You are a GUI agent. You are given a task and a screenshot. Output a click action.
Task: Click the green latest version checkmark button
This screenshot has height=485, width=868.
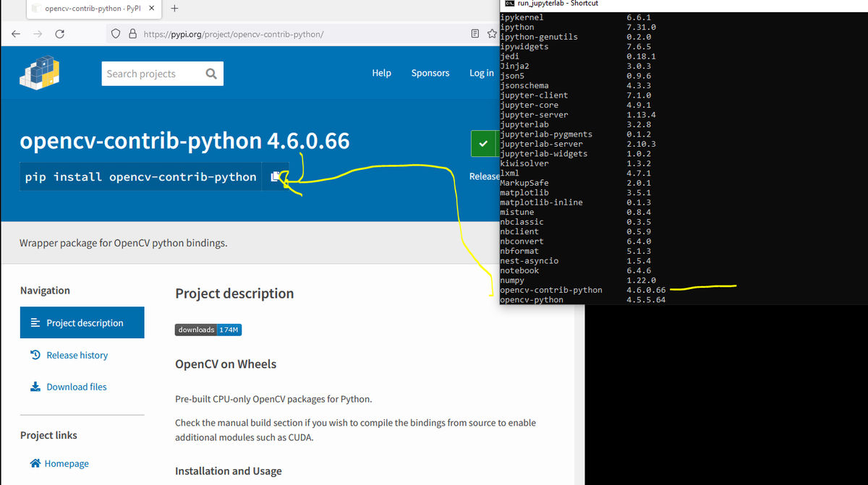[x=482, y=145]
